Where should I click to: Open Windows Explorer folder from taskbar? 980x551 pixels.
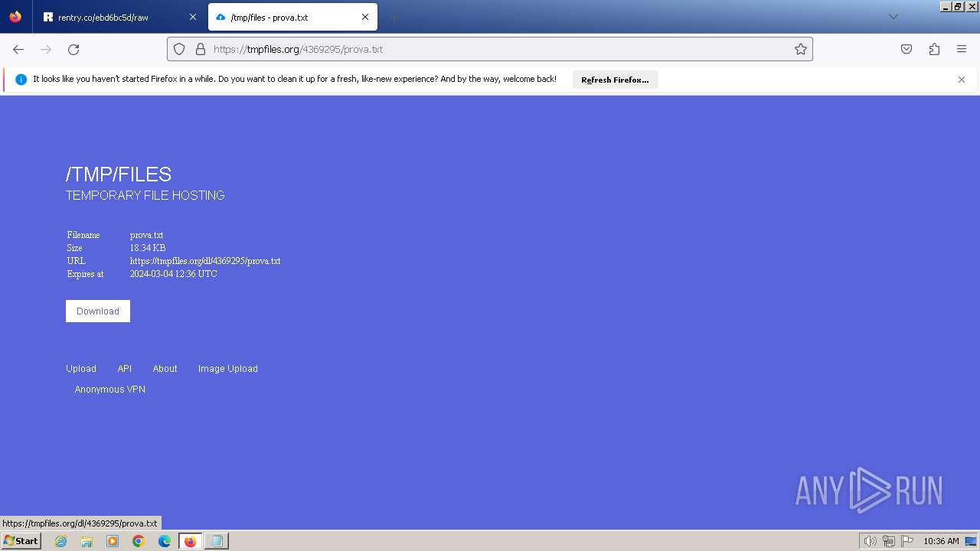(87, 541)
